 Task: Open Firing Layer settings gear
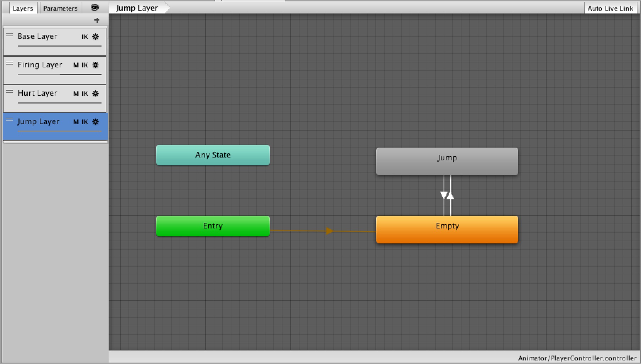(x=95, y=65)
